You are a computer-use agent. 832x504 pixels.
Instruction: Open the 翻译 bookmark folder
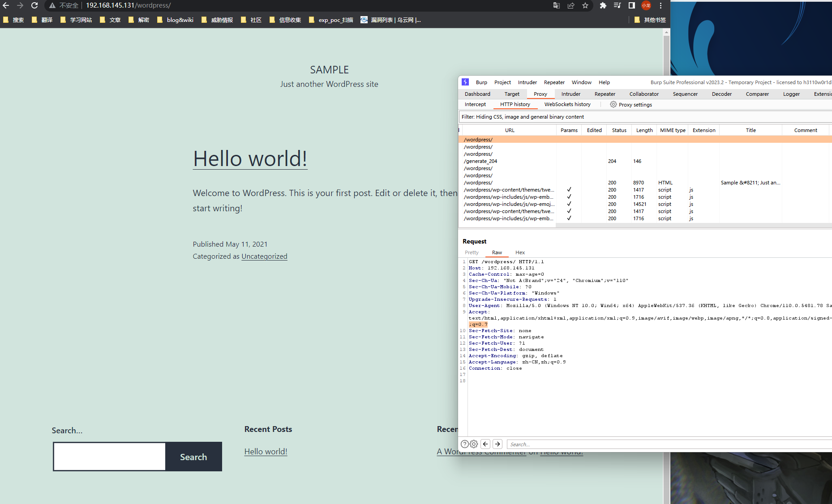tap(42, 20)
